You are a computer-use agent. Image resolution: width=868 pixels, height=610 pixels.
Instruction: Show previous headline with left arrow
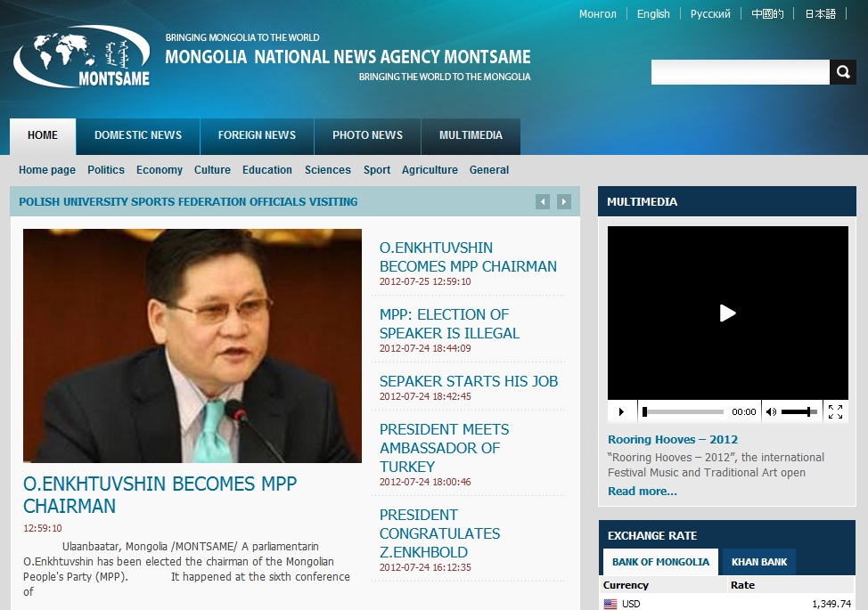tap(543, 202)
